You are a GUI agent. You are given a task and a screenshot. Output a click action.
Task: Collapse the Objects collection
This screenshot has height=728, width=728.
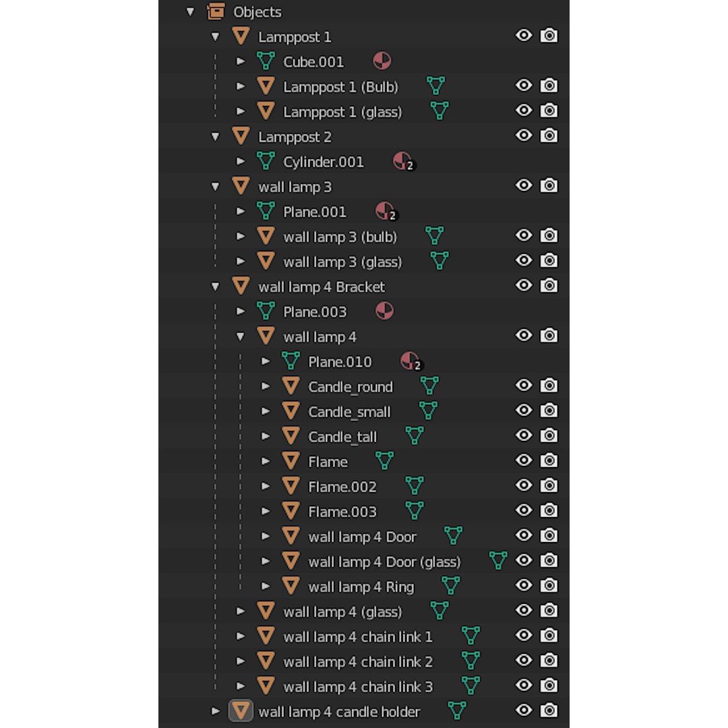click(x=190, y=11)
